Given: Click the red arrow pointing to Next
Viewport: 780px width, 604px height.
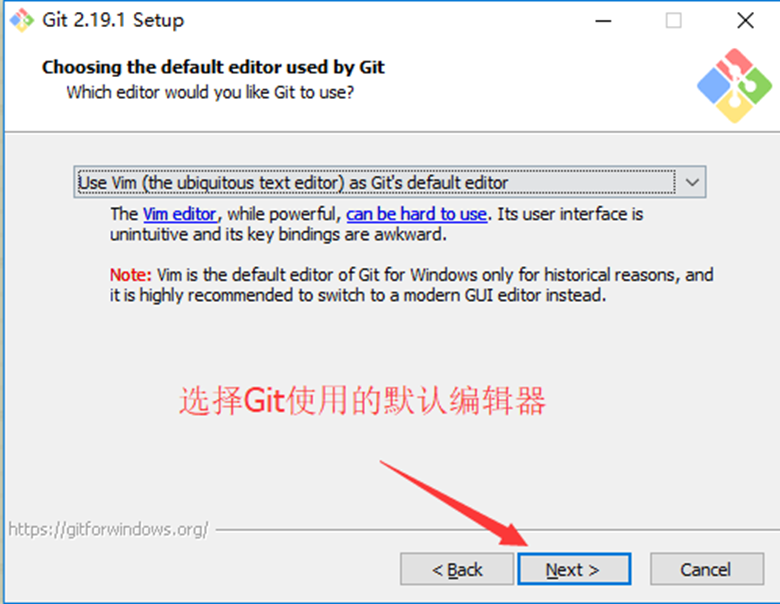Looking at the screenshot, I should tap(454, 503).
